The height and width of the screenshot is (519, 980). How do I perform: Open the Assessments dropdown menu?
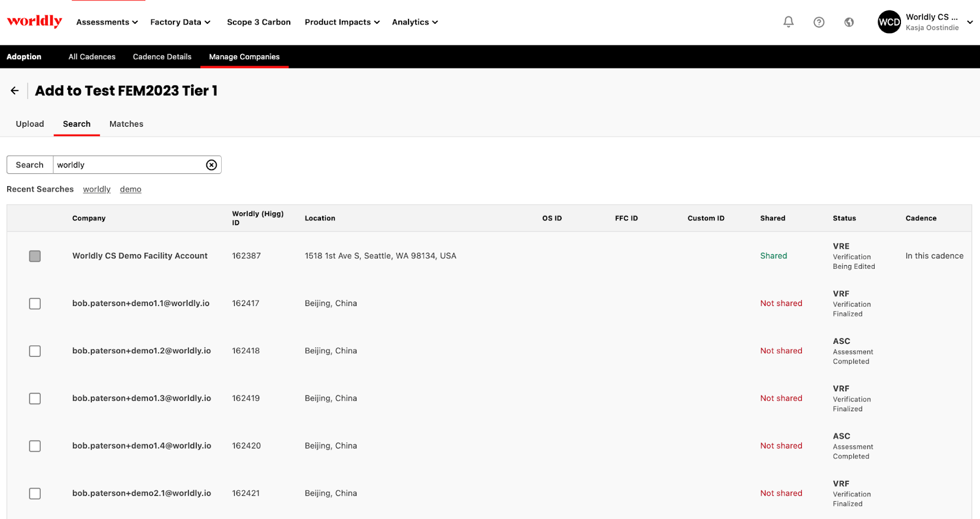107,22
